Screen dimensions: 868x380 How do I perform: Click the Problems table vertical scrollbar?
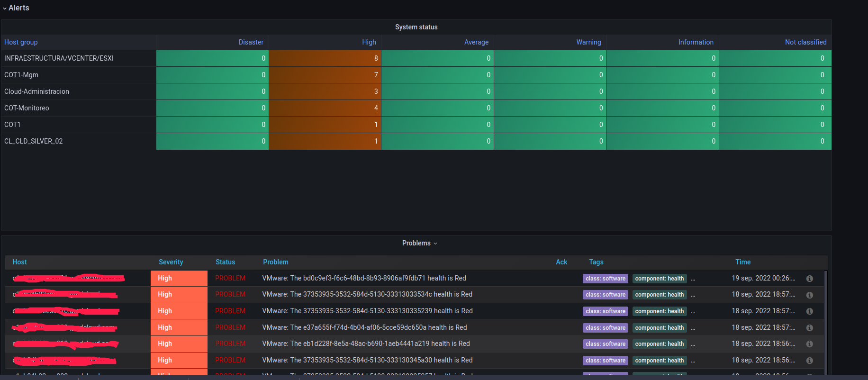(x=826, y=322)
